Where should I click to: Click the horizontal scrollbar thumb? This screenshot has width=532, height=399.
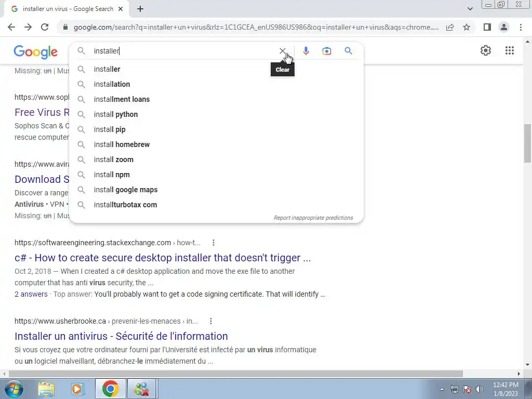[236, 374]
